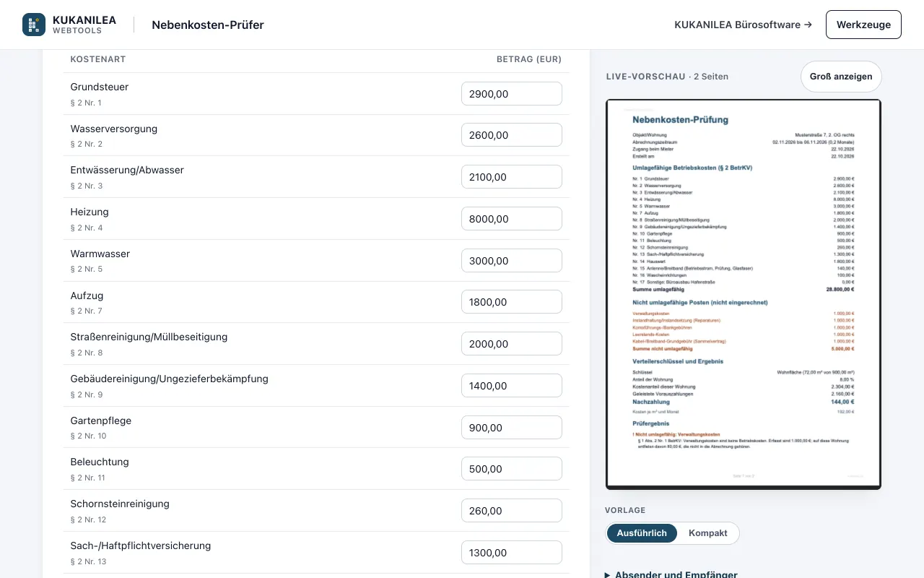Viewport: 924px width, 578px height.
Task: Click the Straßenreinigung/Müllbeseitigung amount field
Action: 512,344
